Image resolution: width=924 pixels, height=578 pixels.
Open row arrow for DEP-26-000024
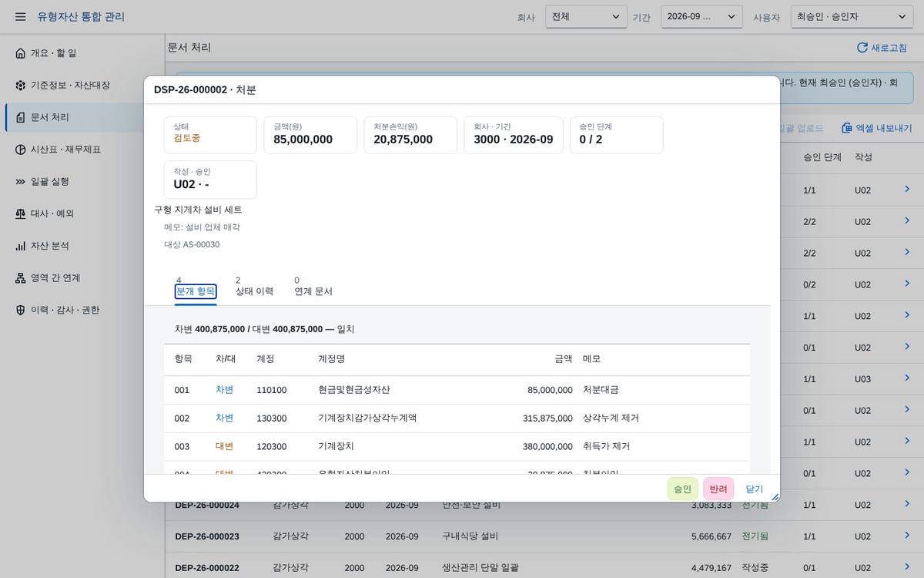click(x=907, y=504)
